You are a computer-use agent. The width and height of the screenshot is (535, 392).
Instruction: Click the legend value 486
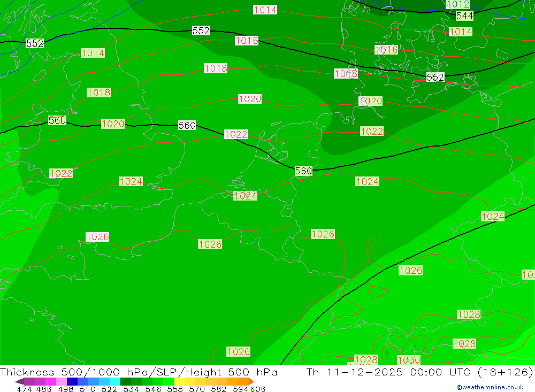[44, 389]
